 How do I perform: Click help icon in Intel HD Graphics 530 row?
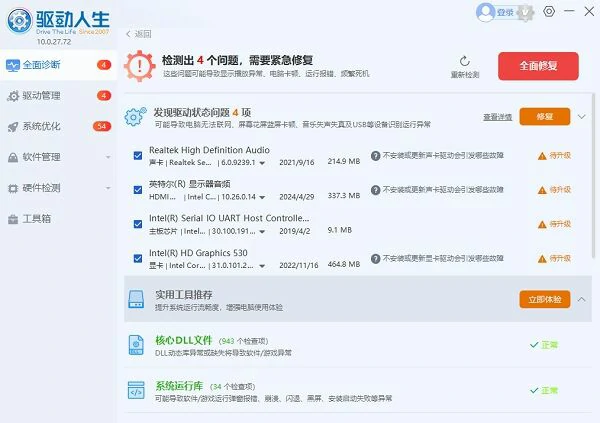[x=376, y=259]
